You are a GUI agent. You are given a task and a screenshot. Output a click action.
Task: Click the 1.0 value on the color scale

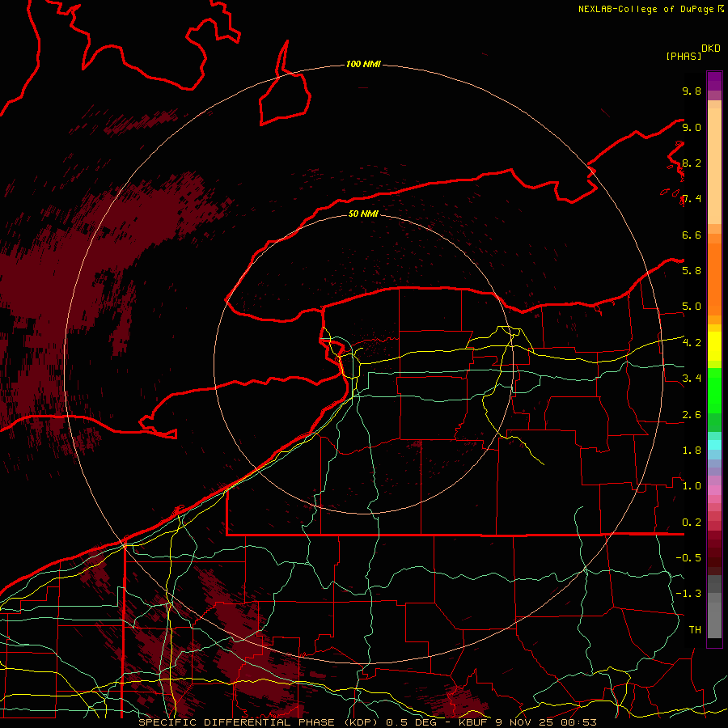point(692,486)
